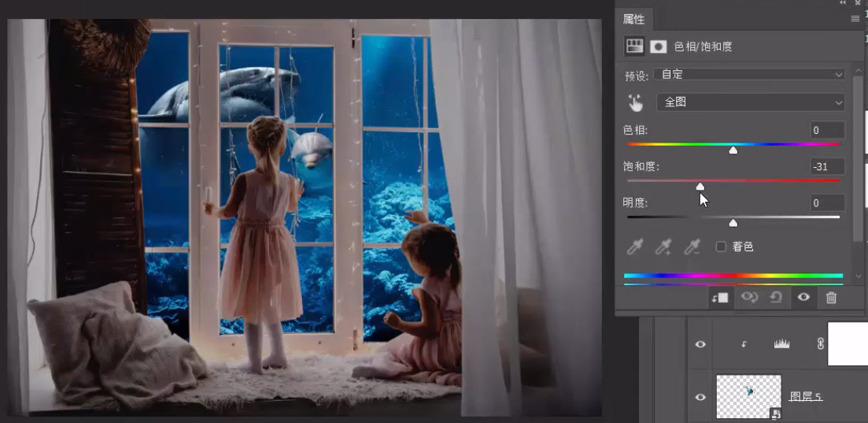Select the 图层 5 layer thumbnail
The image size is (868, 423).
(x=749, y=396)
